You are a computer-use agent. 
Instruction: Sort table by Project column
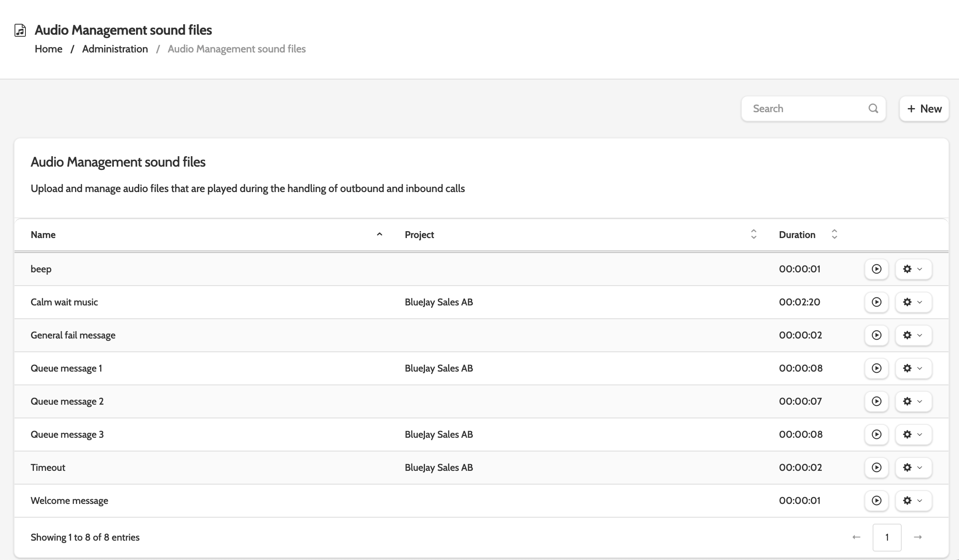419,235
